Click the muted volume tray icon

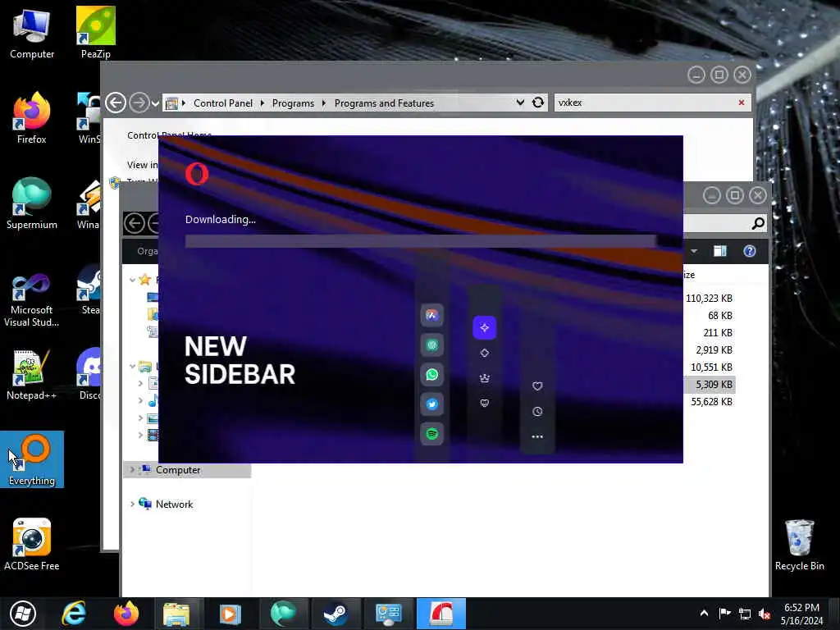coord(765,614)
